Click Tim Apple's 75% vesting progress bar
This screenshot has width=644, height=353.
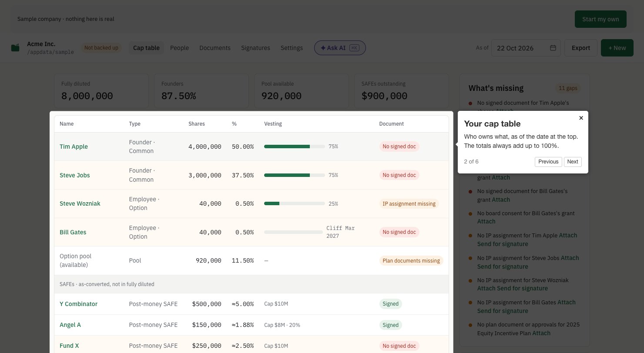click(295, 147)
